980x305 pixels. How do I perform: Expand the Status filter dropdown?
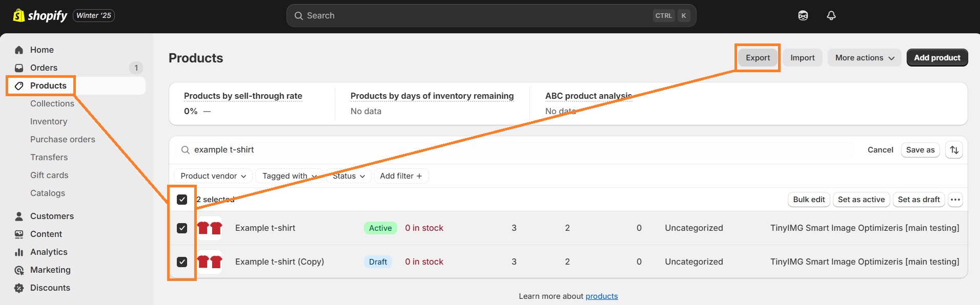click(x=348, y=176)
